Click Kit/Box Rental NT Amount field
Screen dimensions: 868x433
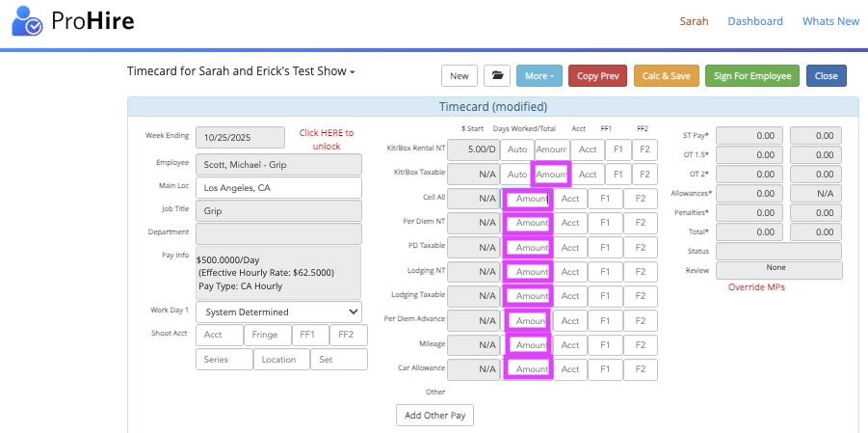(x=552, y=149)
